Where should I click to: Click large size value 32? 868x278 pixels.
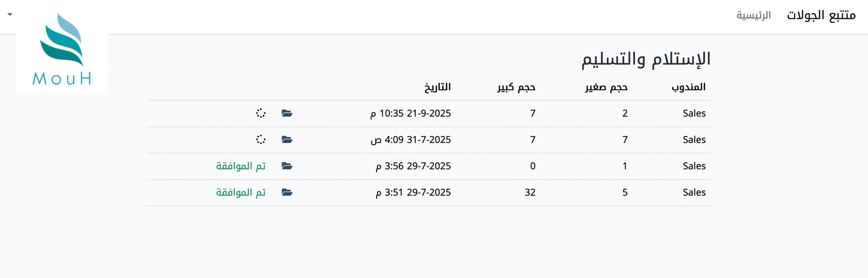click(530, 193)
